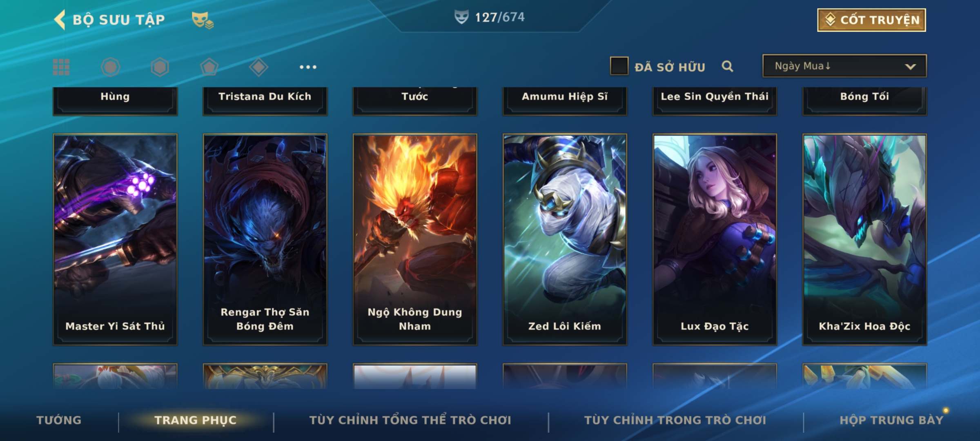
Task: Filter by the diamond rarity gem icon
Action: (258, 67)
